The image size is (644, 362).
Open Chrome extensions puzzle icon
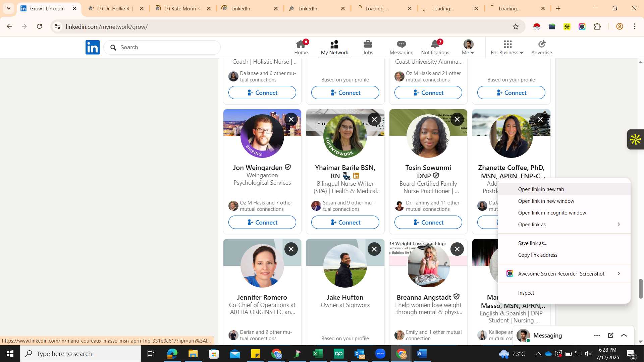click(x=597, y=26)
